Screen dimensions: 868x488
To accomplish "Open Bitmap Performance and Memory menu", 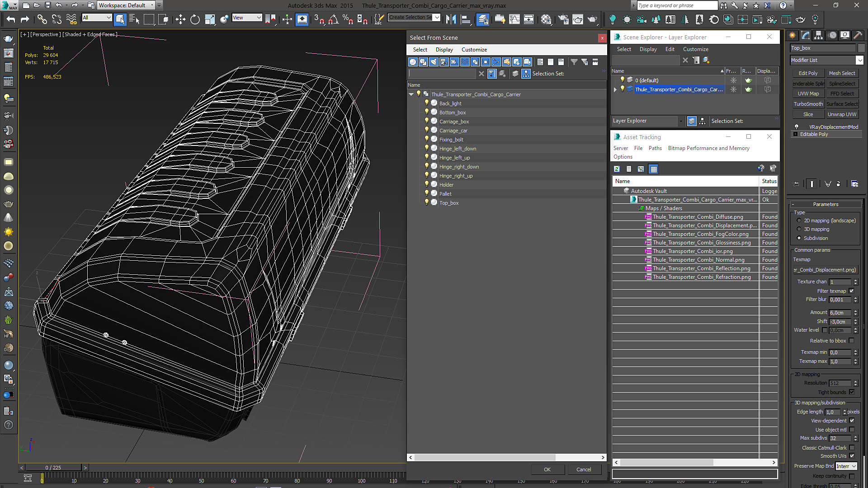I will 708,148.
